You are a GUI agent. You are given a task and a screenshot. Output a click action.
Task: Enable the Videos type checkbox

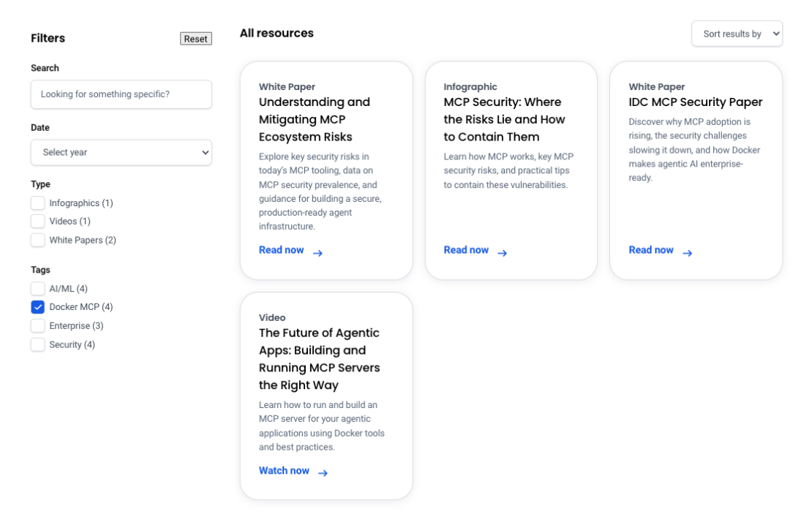click(x=38, y=221)
